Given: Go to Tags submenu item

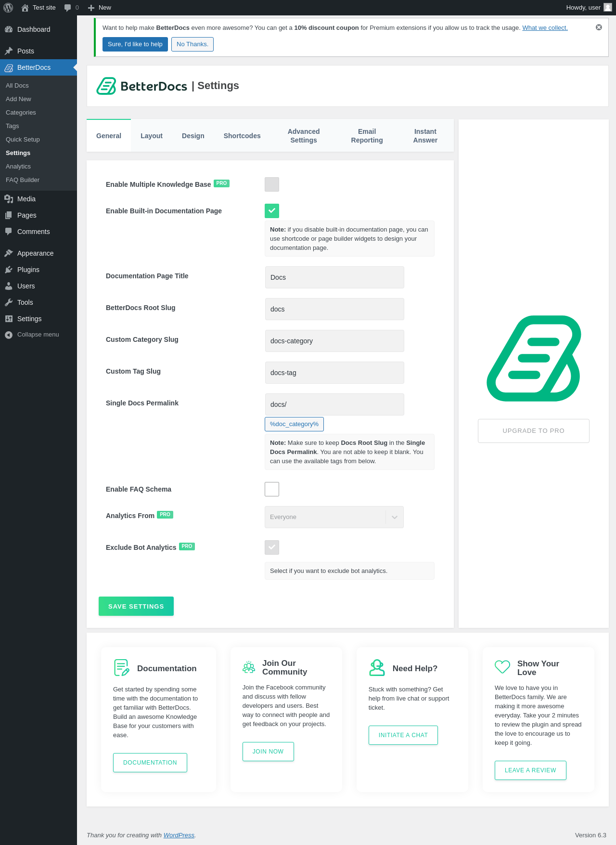Looking at the screenshot, I should pyautogui.click(x=13, y=126).
